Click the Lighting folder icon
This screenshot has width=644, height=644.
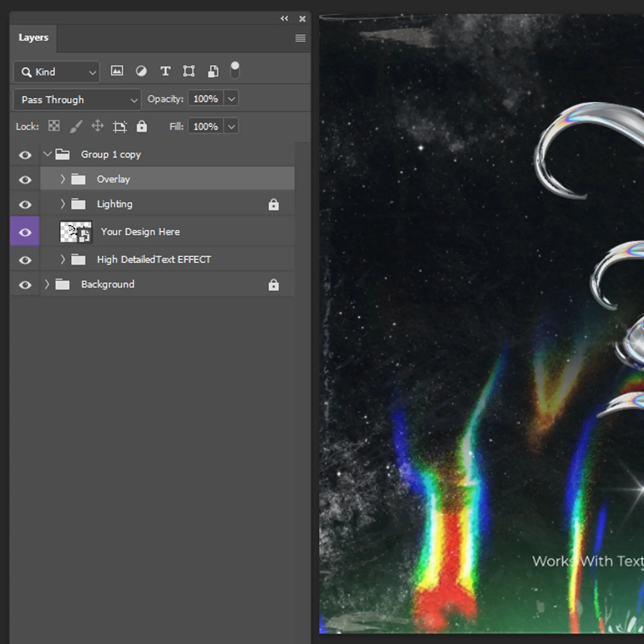coord(78,204)
